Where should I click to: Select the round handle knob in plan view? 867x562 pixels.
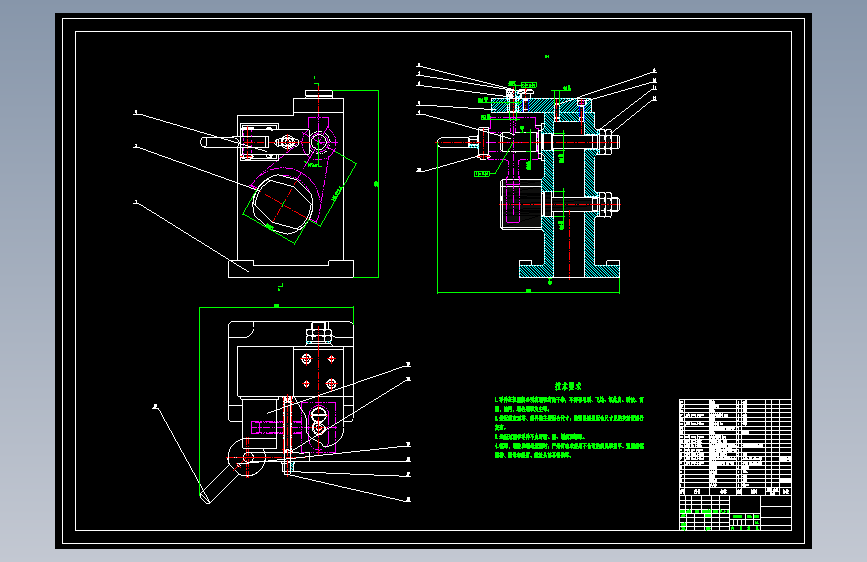point(247,457)
